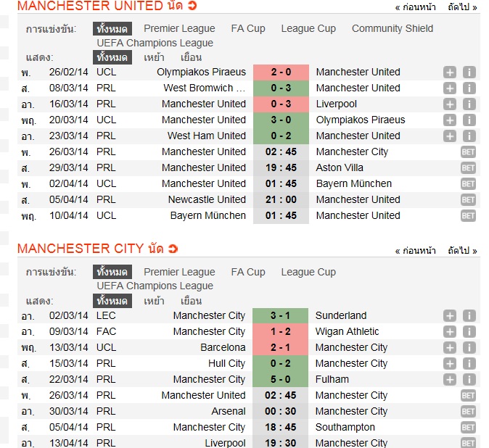Open info icon for West Bromwich match row
This screenshot has width=489, height=448.
(x=469, y=88)
